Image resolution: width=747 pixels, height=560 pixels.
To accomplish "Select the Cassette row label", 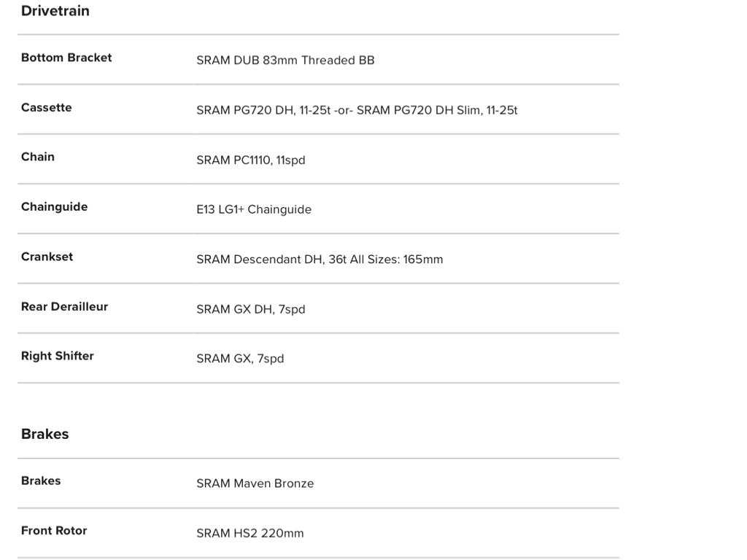I will [x=47, y=108].
